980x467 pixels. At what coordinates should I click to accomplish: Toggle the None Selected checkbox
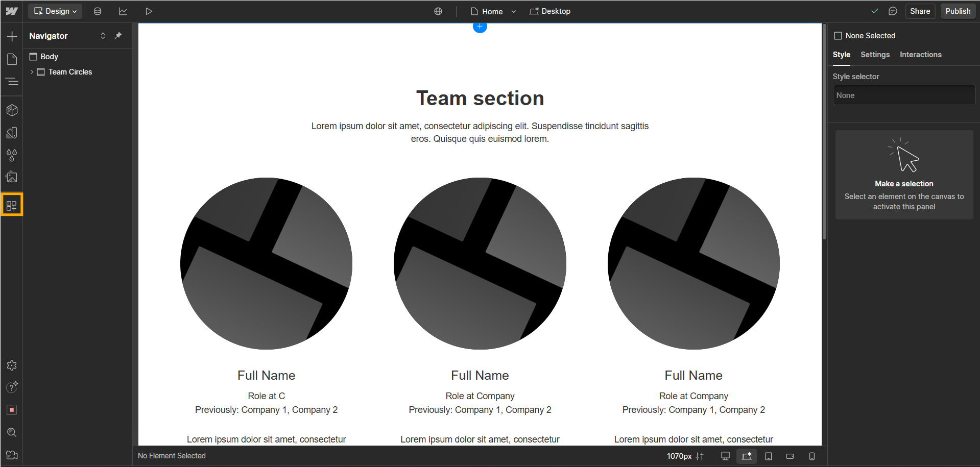click(838, 36)
